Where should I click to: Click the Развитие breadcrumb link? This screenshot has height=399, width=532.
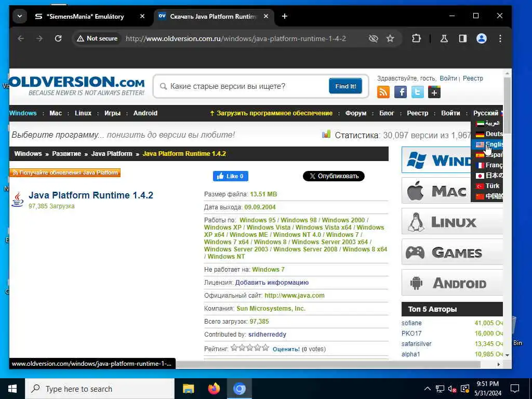pyautogui.click(x=66, y=154)
